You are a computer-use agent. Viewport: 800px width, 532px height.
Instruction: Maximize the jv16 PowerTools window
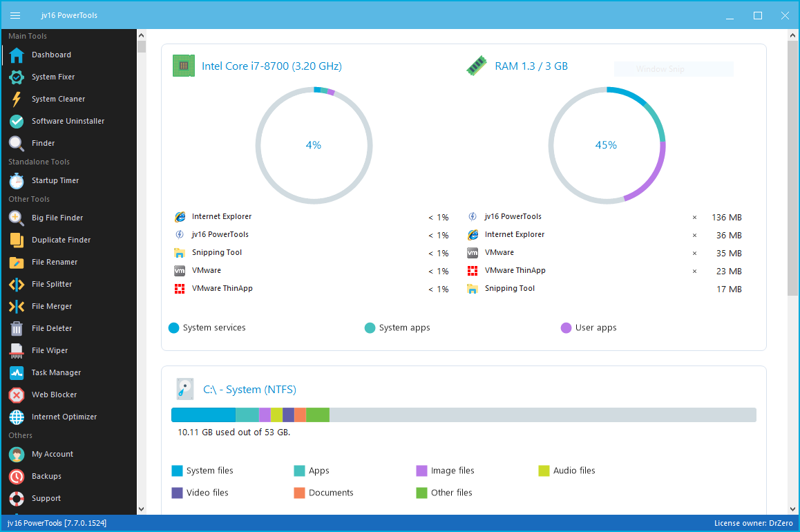tap(758, 16)
